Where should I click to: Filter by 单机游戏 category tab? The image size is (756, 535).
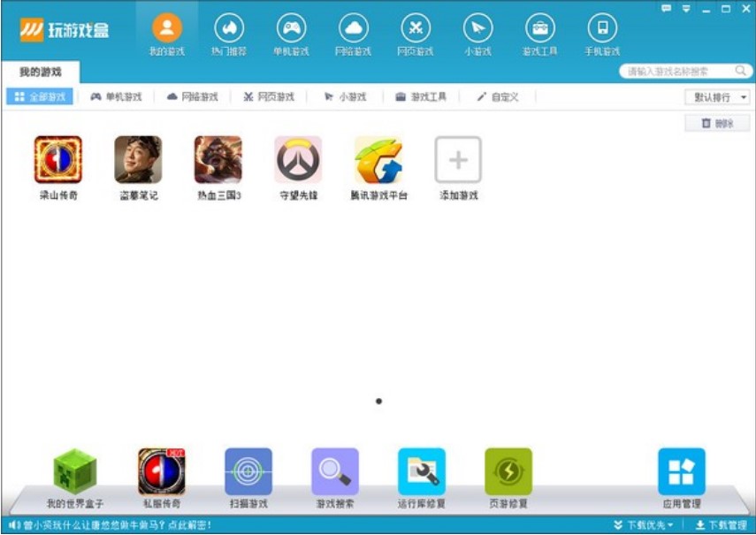(x=116, y=97)
